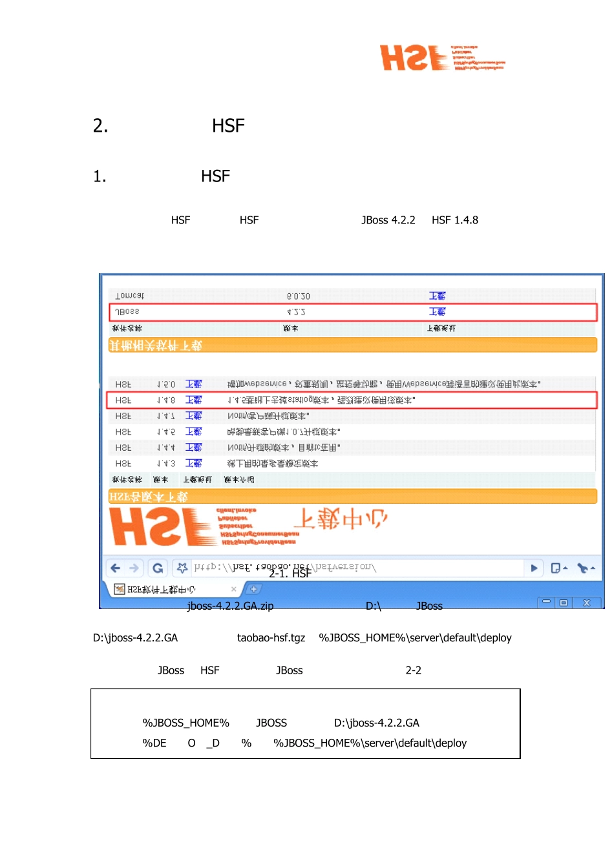Click the JBoss 4.2.2 text in the paragraph
Viewport: 614px width, 868px height.
pos(388,220)
